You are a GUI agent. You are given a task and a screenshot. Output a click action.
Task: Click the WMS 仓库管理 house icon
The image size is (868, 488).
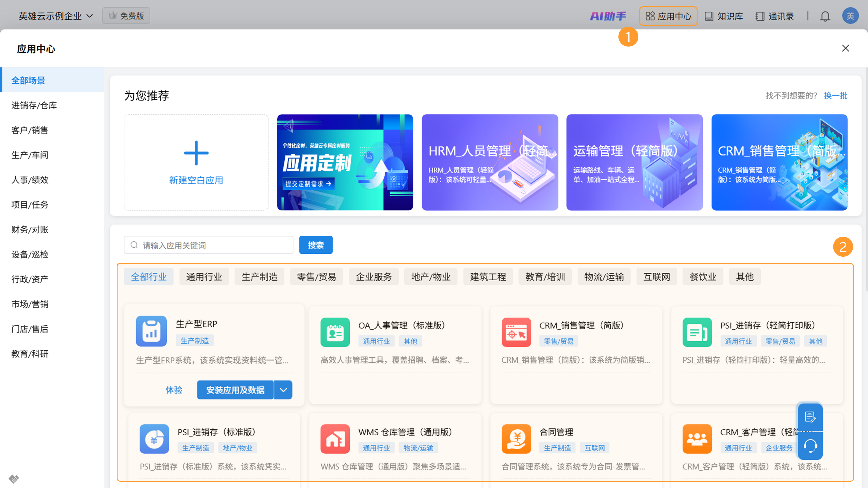[335, 439]
